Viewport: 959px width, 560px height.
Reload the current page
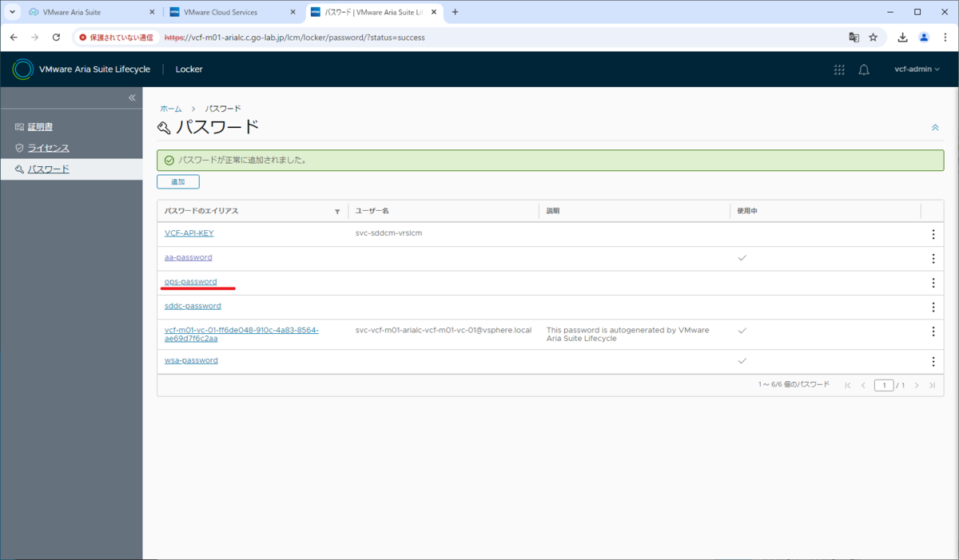click(x=56, y=38)
